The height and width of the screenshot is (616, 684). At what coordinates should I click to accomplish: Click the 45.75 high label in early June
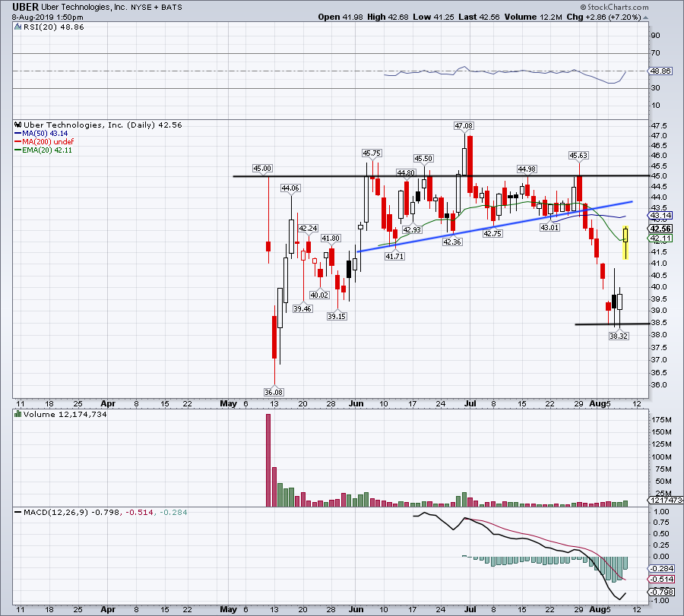pyautogui.click(x=372, y=153)
